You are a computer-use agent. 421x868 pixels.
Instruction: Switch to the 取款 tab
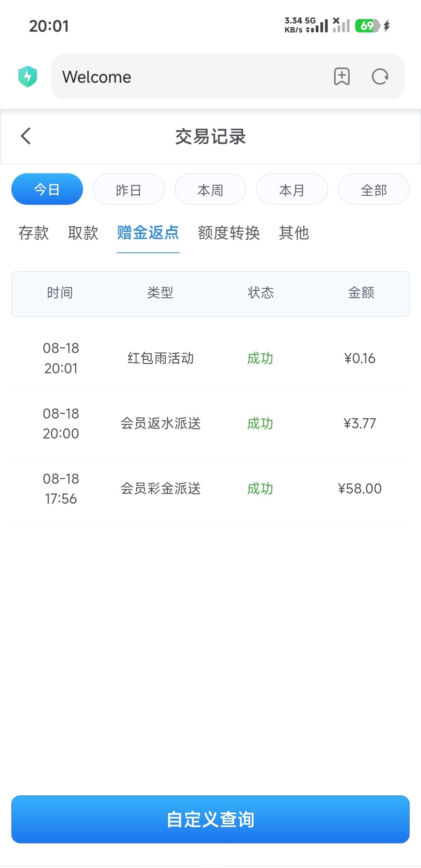tap(83, 233)
